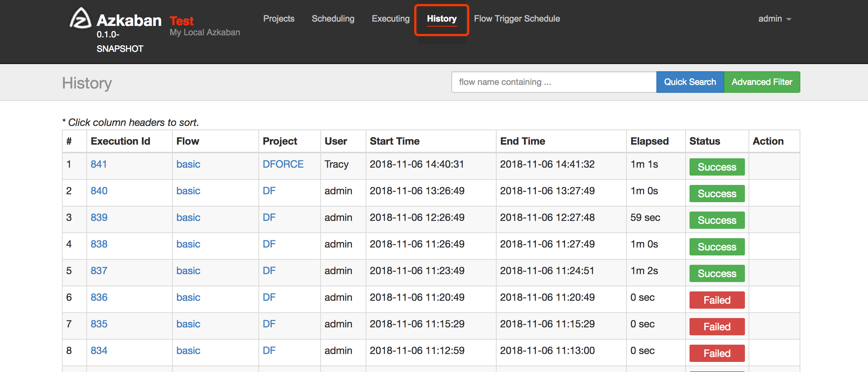
Task: Open the Executing tab
Action: coord(390,19)
